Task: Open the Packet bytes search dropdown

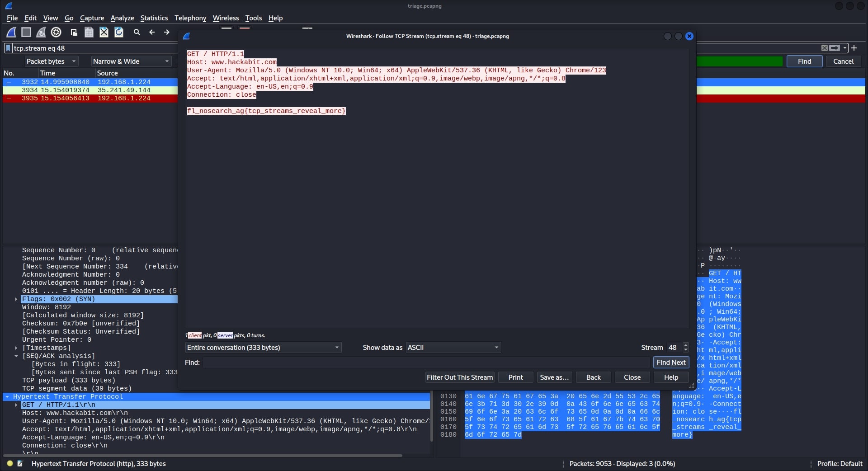Action: tap(51, 61)
